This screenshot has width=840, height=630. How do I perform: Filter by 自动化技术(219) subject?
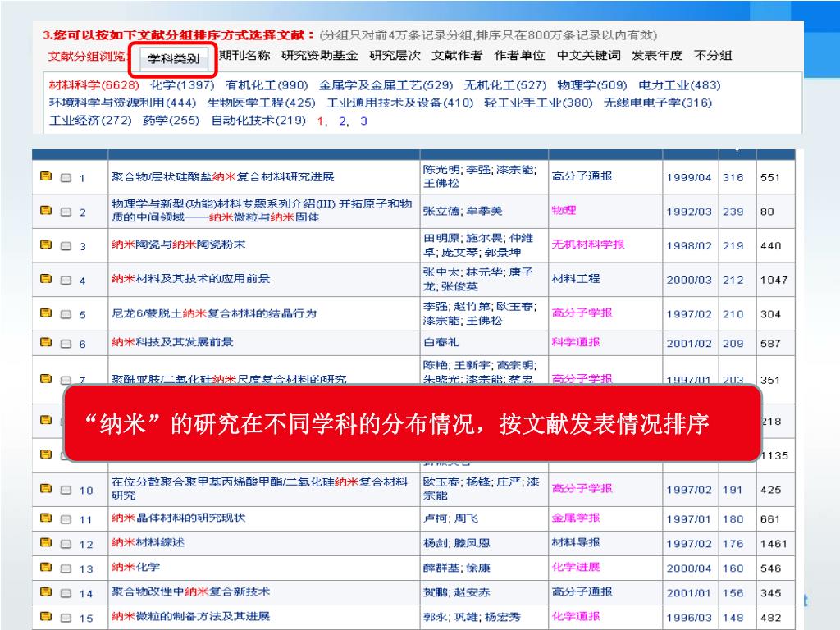coord(258,121)
